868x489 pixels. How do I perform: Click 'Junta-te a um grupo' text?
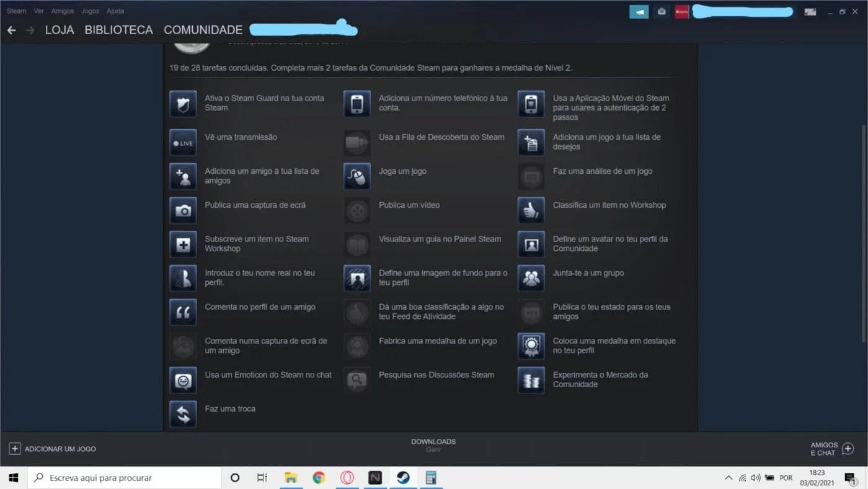[x=588, y=273]
